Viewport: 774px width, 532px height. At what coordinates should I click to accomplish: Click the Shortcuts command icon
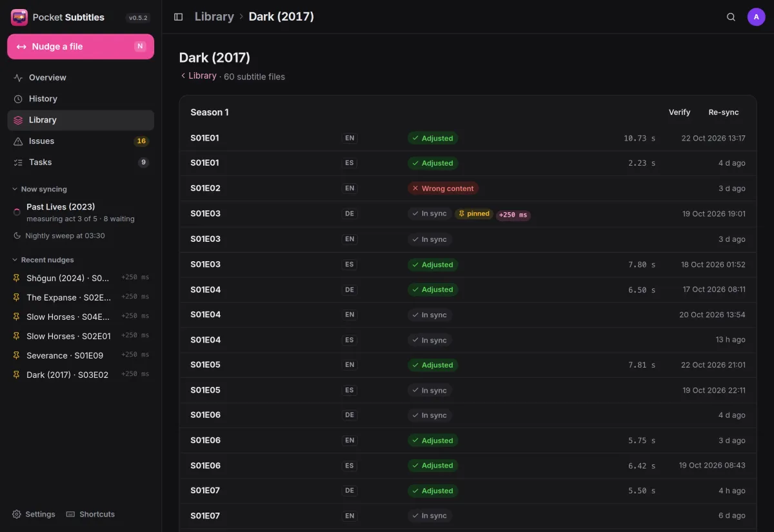point(71,514)
